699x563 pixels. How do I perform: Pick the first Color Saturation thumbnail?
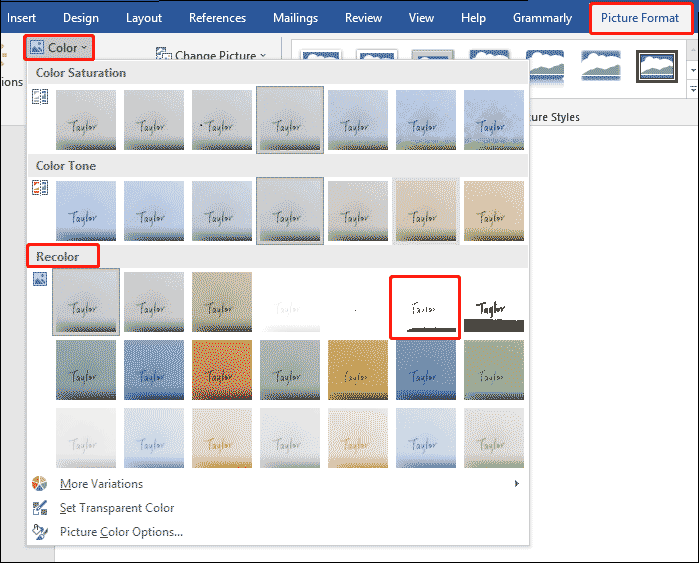[x=86, y=120]
